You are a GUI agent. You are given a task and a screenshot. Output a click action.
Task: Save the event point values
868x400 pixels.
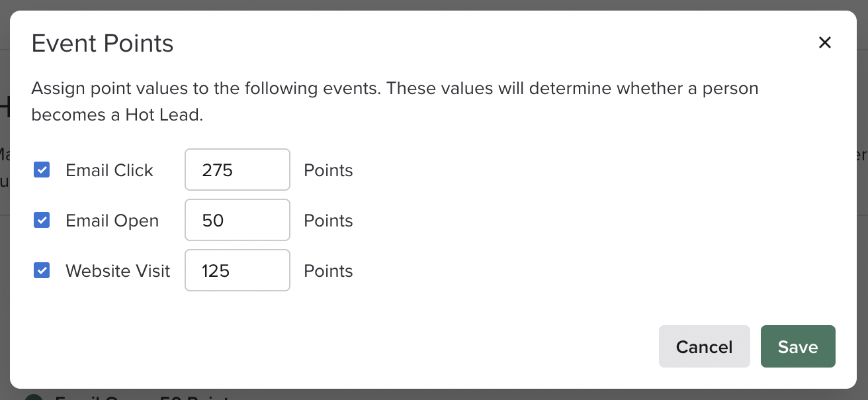[798, 346]
